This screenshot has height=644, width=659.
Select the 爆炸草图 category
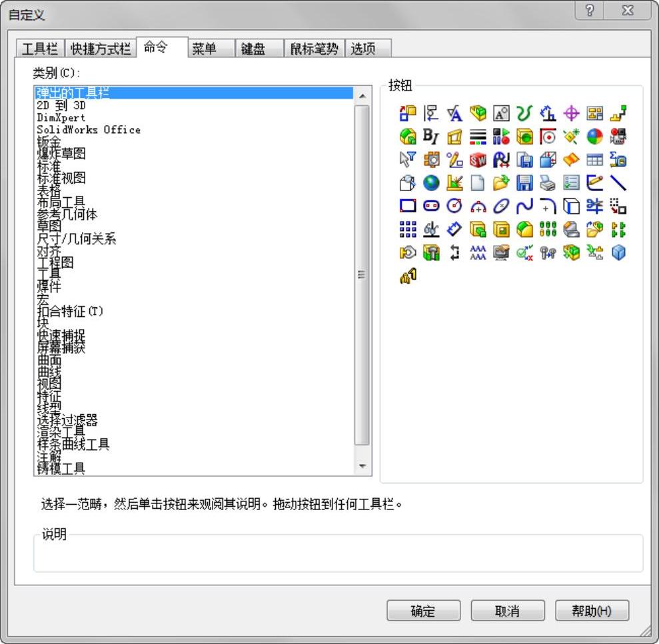[194, 153]
